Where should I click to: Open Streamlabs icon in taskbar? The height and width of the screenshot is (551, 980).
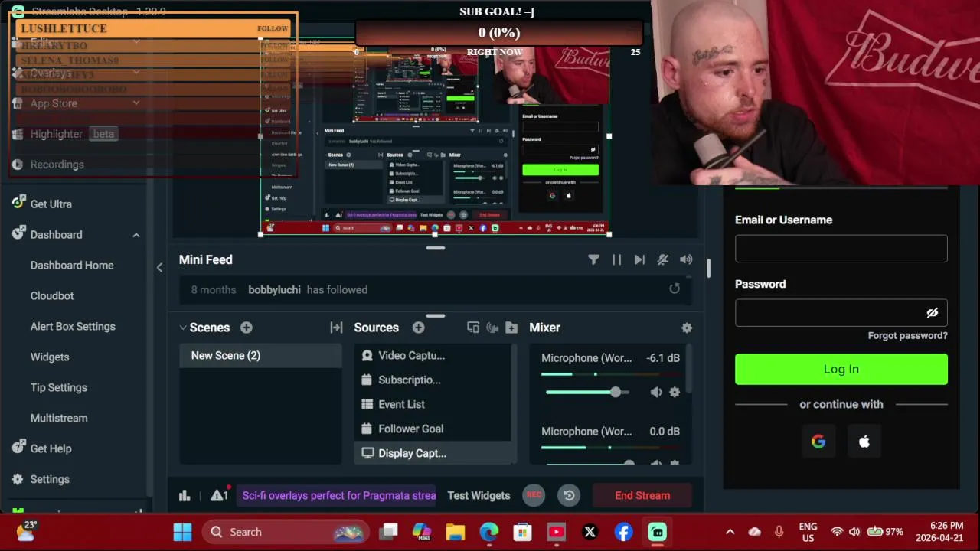click(x=658, y=532)
